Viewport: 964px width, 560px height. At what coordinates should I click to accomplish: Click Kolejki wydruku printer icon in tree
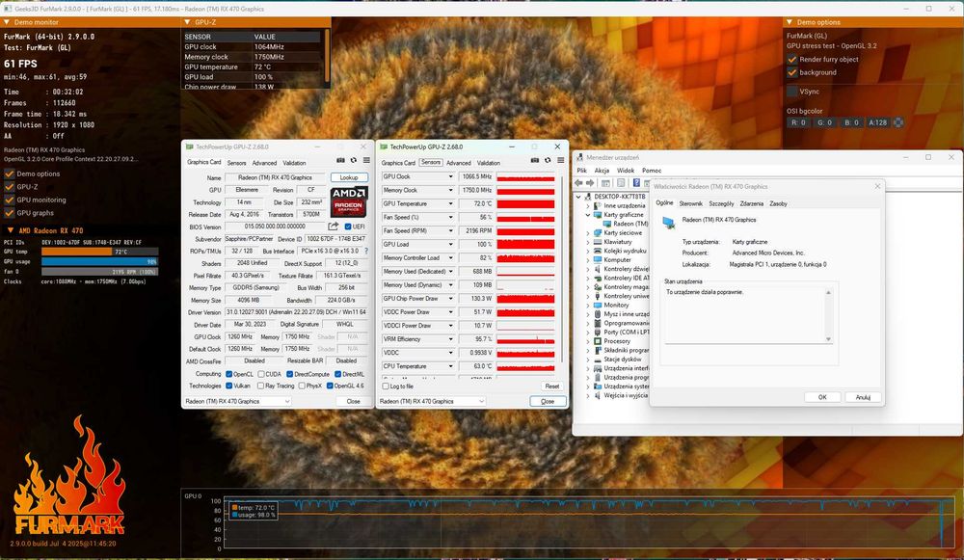click(598, 251)
